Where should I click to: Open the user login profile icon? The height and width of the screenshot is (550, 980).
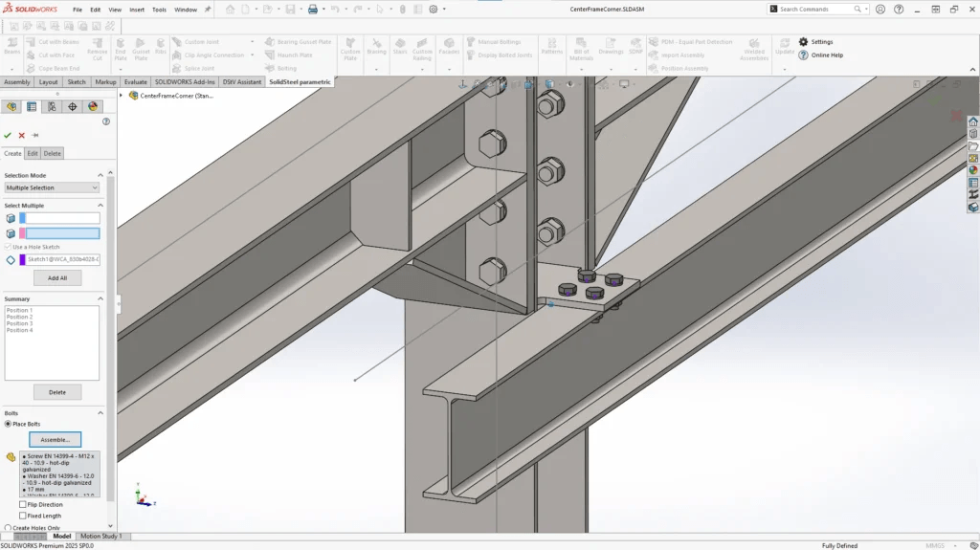pos(880,10)
